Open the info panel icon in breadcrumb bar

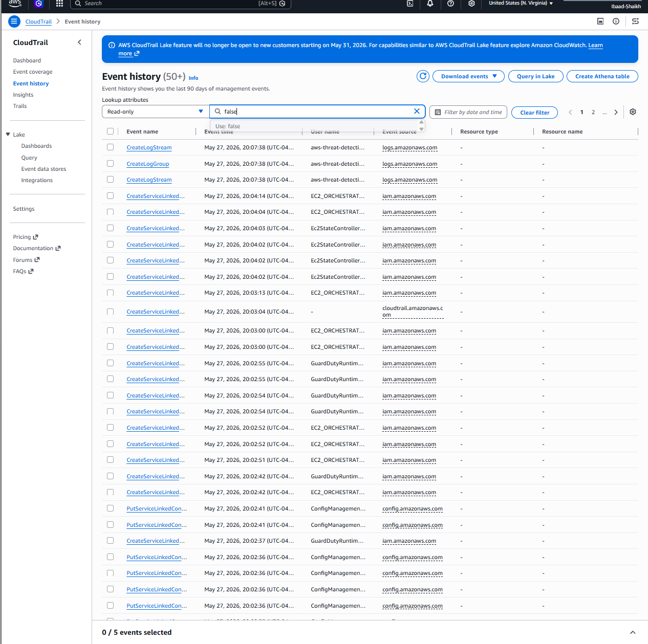[x=616, y=21]
